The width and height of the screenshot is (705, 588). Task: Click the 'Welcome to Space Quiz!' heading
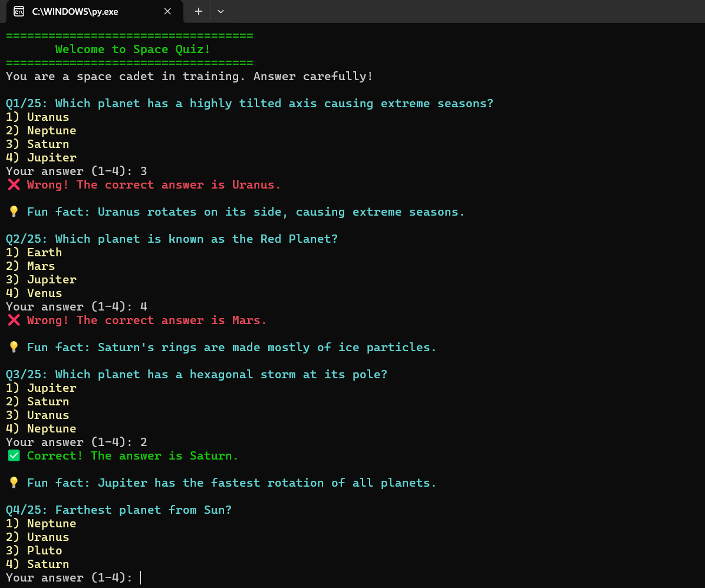[x=133, y=49]
